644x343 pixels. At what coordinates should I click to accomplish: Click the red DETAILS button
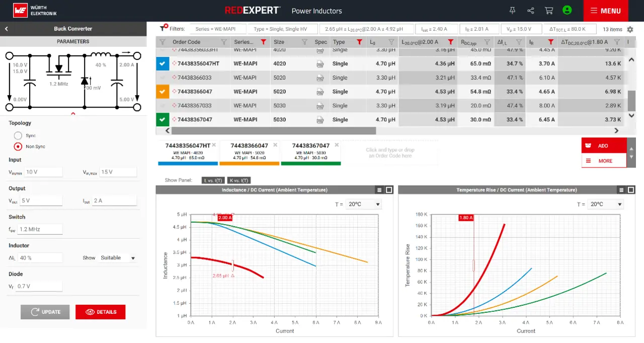[x=101, y=312]
